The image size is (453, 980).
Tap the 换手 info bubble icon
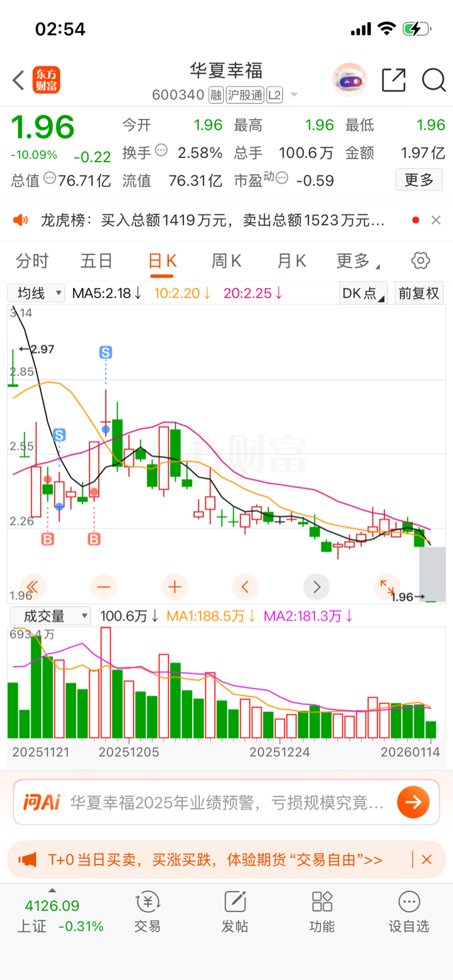[161, 150]
